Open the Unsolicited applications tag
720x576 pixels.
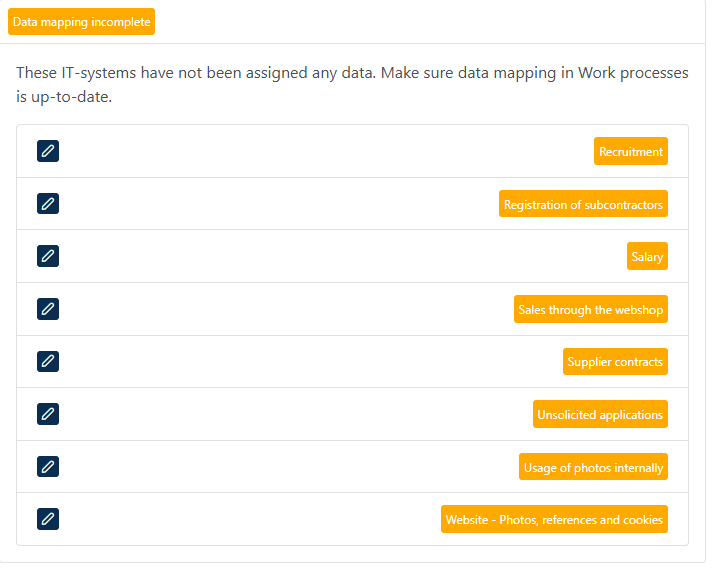click(x=600, y=414)
